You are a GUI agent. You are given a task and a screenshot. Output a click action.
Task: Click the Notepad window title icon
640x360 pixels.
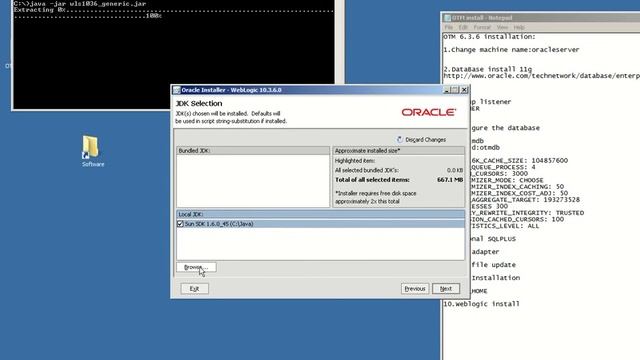click(447, 18)
